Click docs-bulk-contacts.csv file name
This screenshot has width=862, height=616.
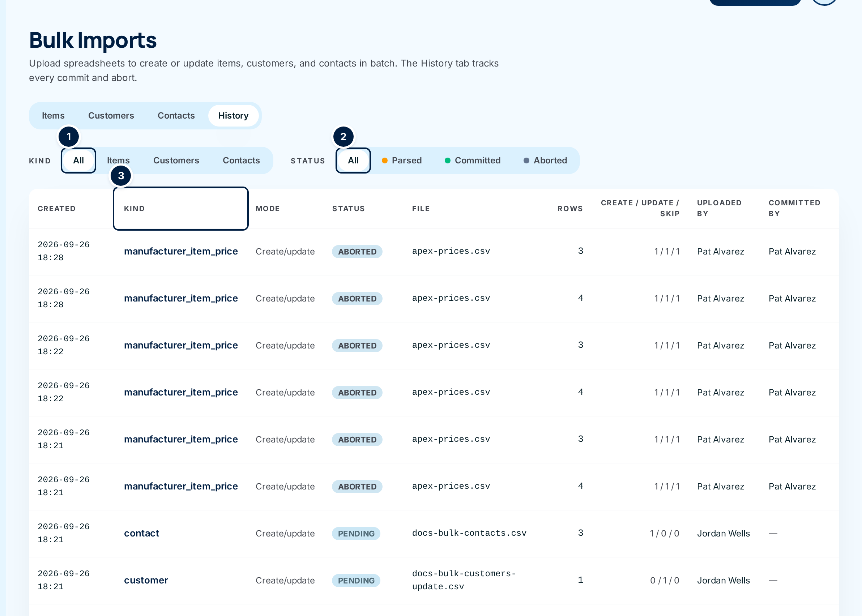[x=469, y=533]
